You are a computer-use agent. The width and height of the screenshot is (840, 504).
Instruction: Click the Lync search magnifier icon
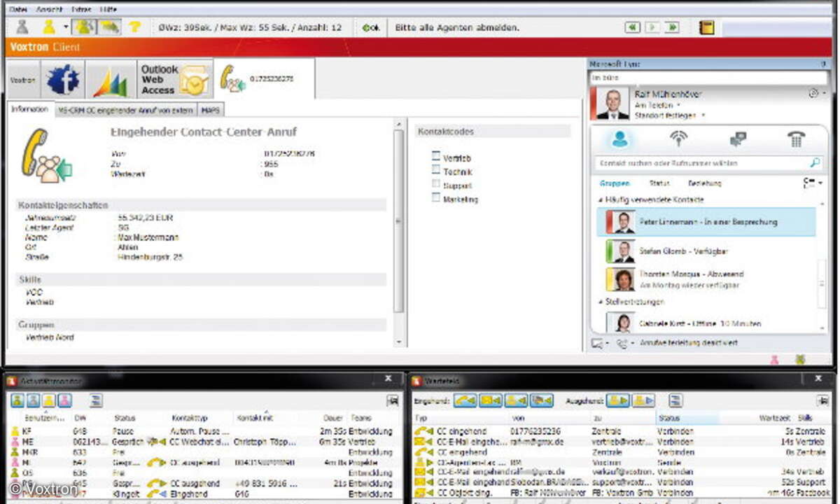coord(815,162)
